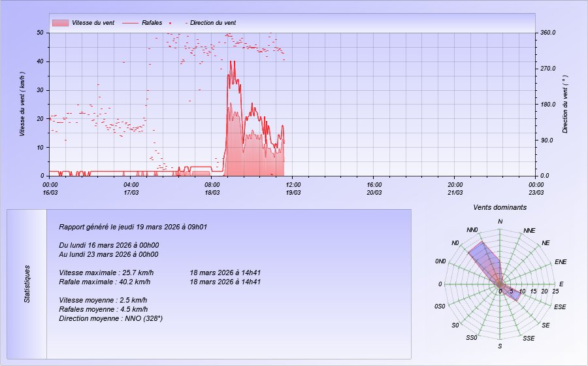
Task: Click the NE compass direction label
Action: click(546, 243)
